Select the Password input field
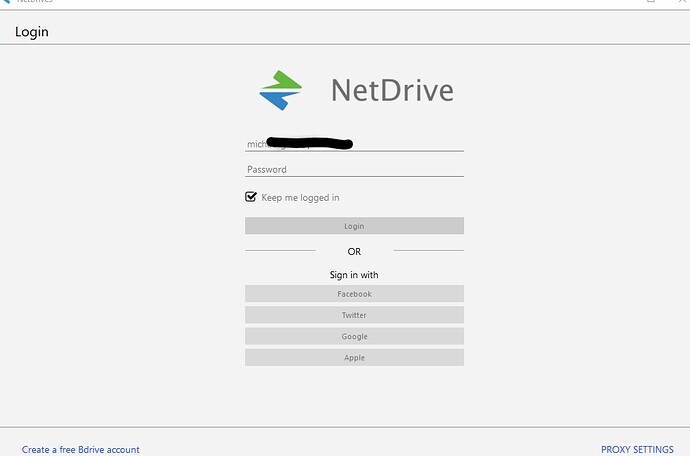 (354, 169)
